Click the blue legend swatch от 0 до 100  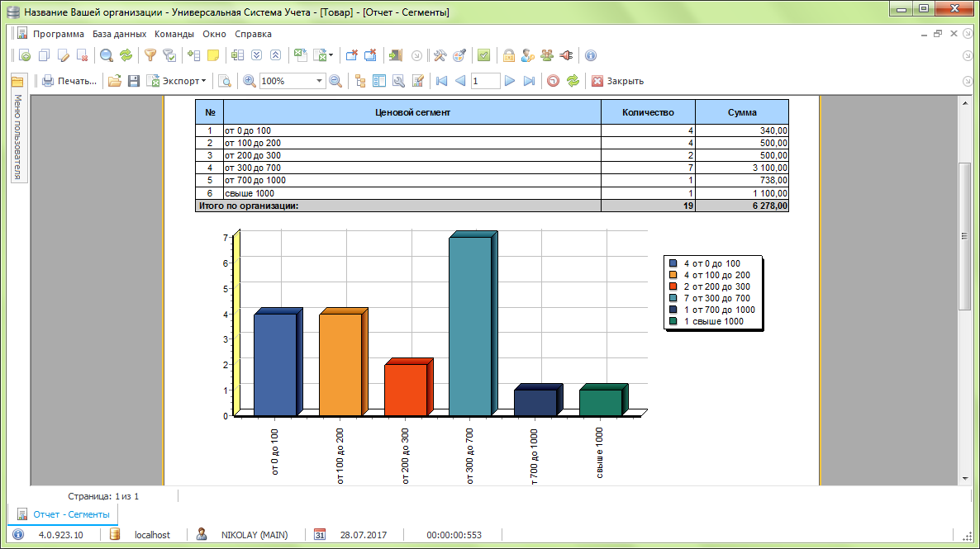[x=673, y=263]
